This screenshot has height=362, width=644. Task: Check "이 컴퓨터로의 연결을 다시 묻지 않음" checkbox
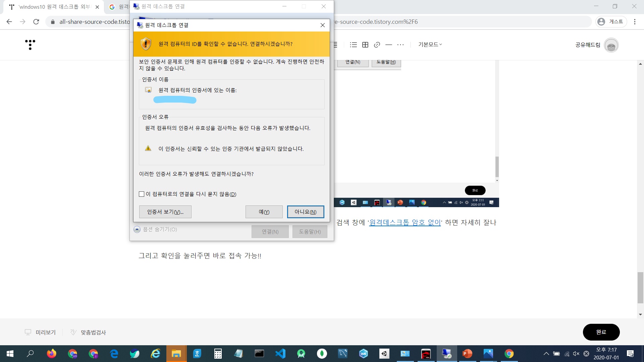[142, 194]
